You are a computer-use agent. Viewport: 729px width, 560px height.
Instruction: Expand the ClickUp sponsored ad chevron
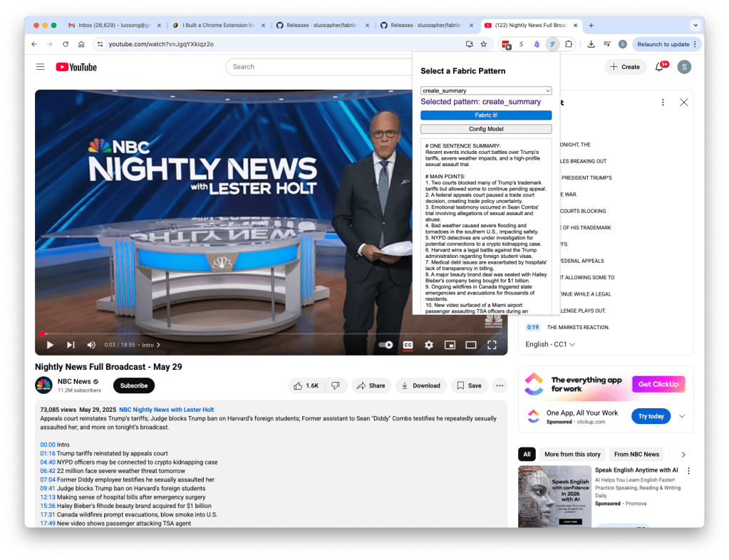click(x=682, y=416)
